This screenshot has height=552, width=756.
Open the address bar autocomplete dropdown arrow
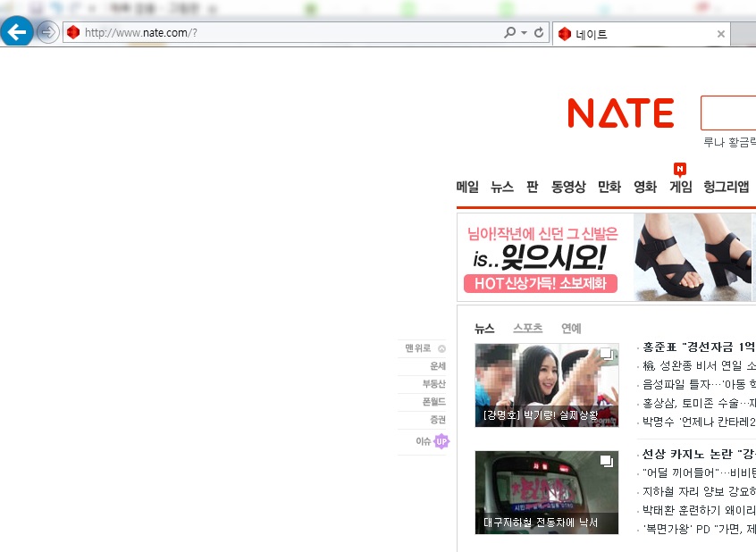524,33
